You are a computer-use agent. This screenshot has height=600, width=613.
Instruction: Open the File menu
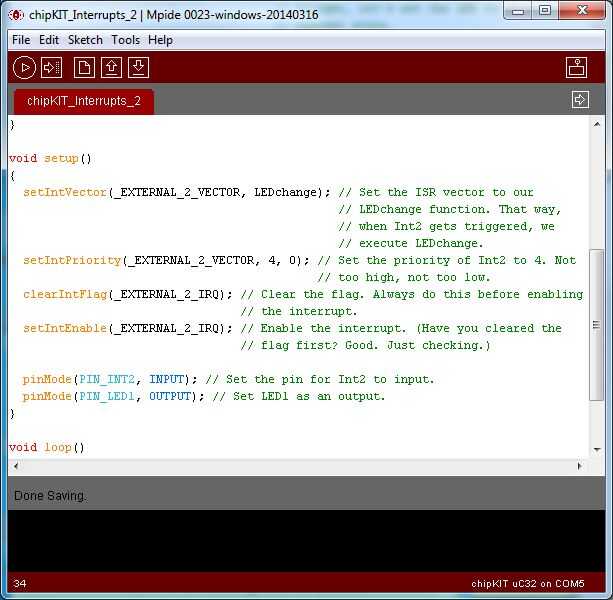21,40
